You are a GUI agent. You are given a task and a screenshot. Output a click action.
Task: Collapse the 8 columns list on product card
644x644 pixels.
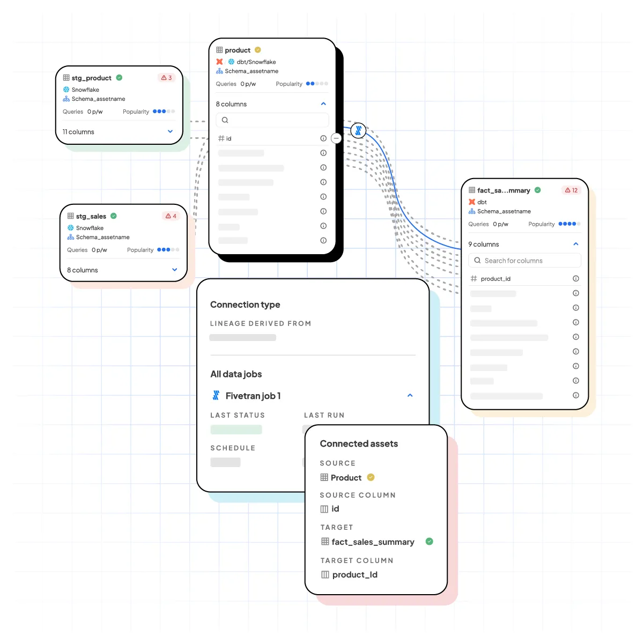[323, 103]
